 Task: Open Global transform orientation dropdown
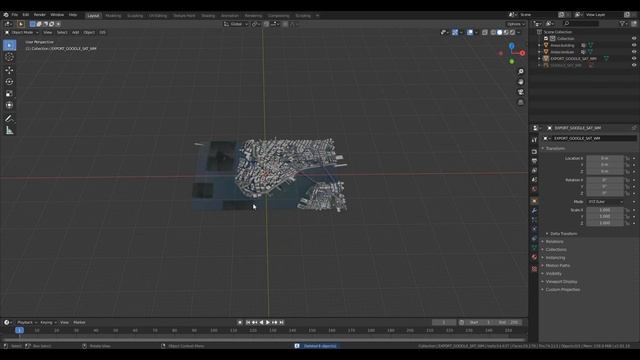pos(236,24)
